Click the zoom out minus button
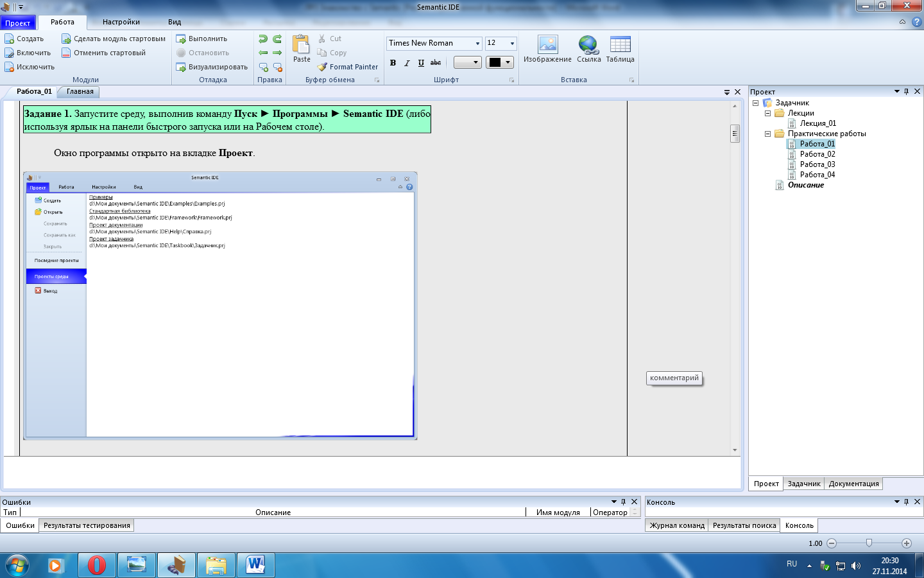The height and width of the screenshot is (578, 924). (x=832, y=543)
